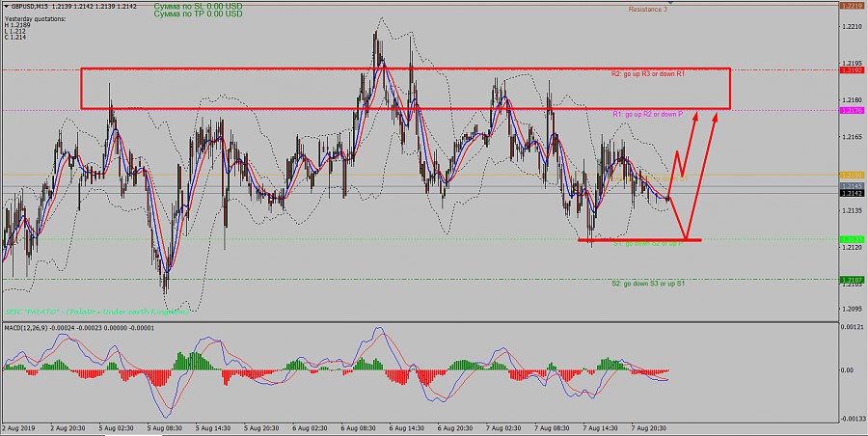868x436 pixels.
Task: Click the black 1.2142 current price tag
Action: pyautogui.click(x=852, y=194)
